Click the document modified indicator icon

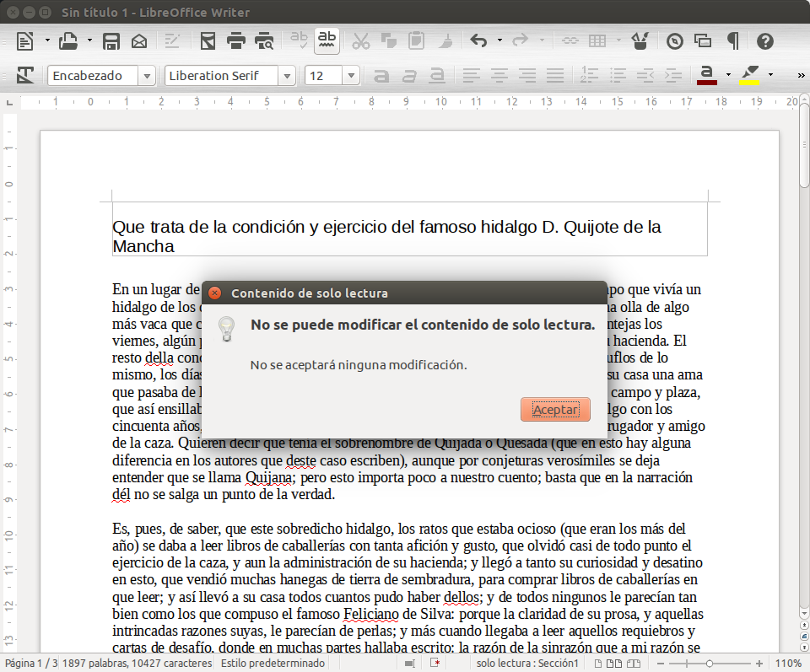pos(435,664)
